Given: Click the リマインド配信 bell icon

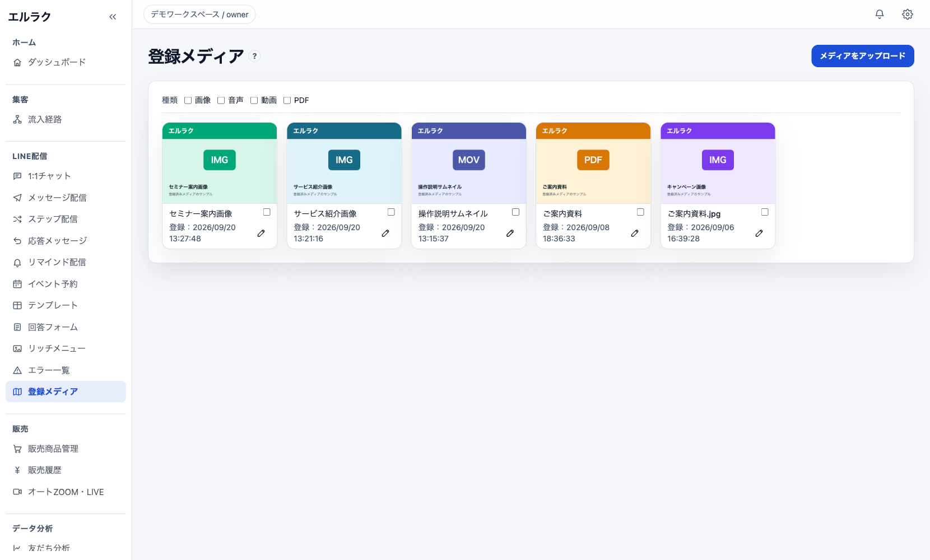Looking at the screenshot, I should click(17, 262).
